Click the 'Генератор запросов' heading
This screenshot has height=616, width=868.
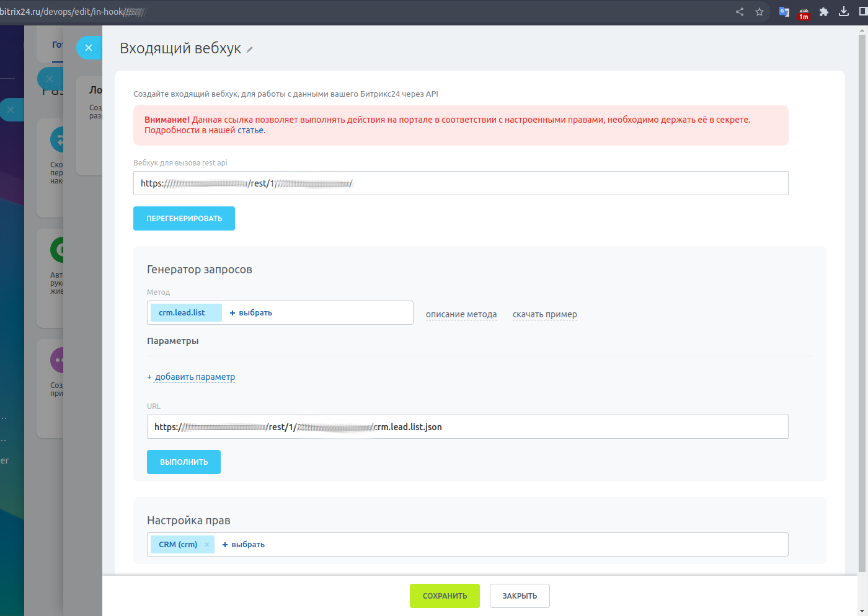click(200, 270)
